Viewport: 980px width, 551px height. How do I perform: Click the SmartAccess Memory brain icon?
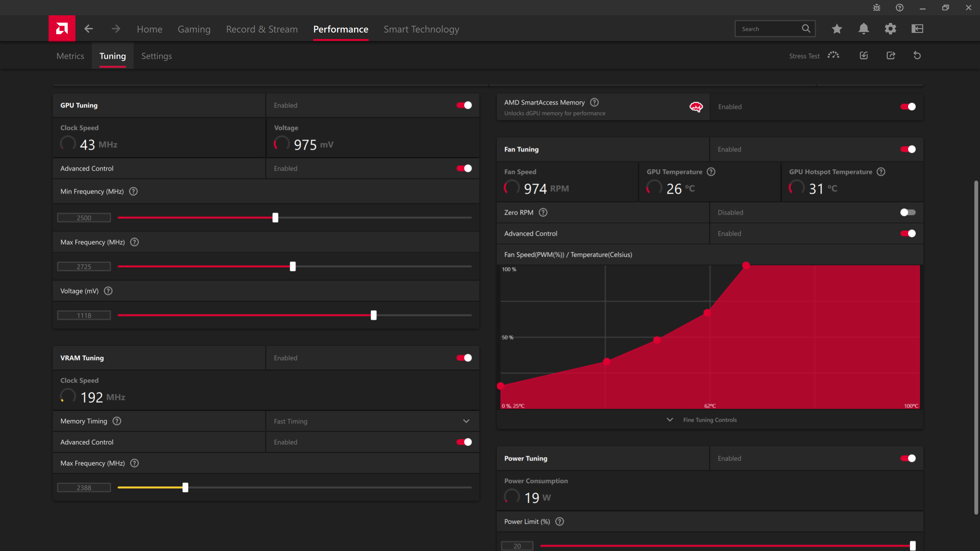(696, 107)
